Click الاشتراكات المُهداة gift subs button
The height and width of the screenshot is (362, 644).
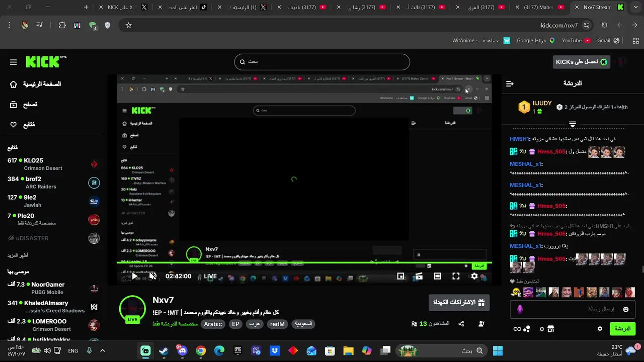click(x=459, y=303)
